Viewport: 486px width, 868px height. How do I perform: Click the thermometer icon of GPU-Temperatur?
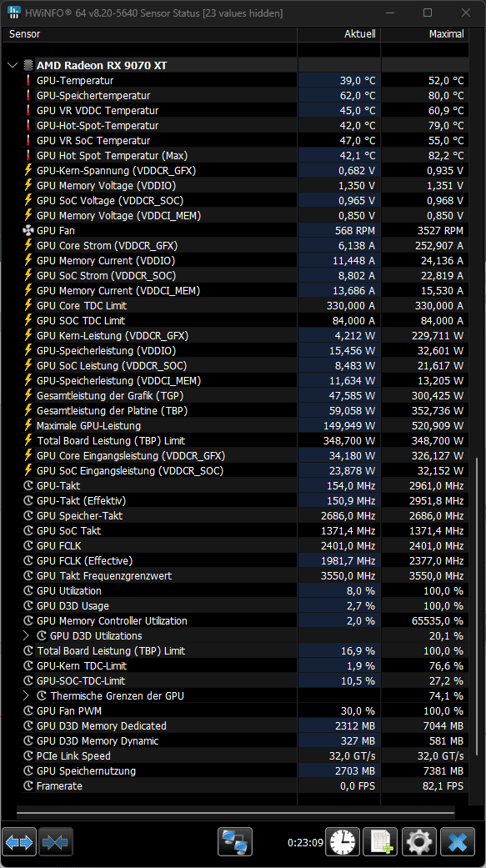(x=28, y=80)
